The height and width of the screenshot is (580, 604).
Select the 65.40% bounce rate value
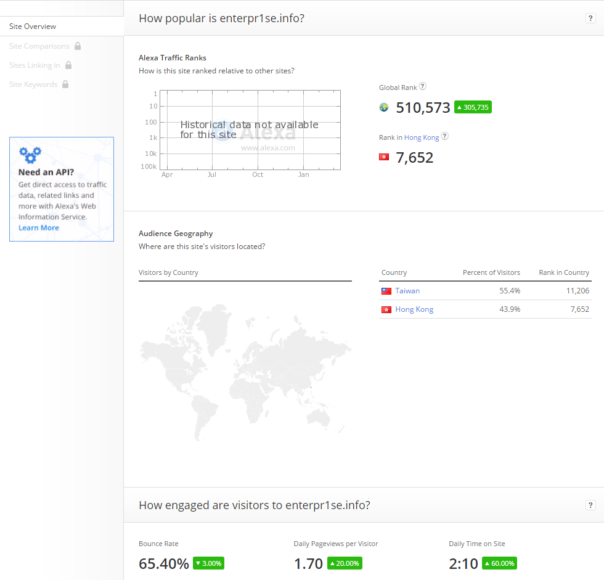point(164,563)
